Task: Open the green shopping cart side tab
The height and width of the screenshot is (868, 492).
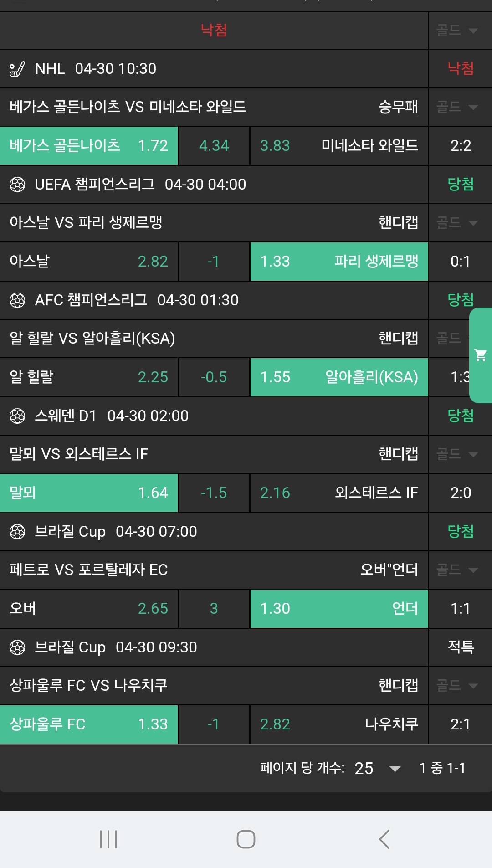Action: (481, 355)
